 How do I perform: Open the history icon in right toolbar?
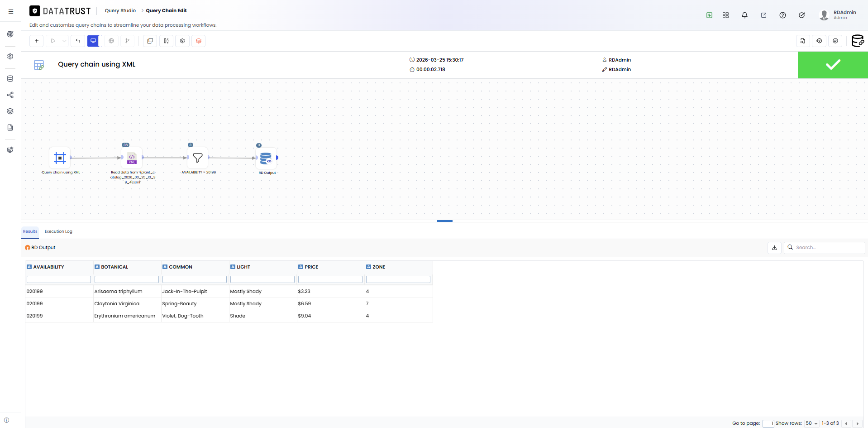[x=819, y=41]
